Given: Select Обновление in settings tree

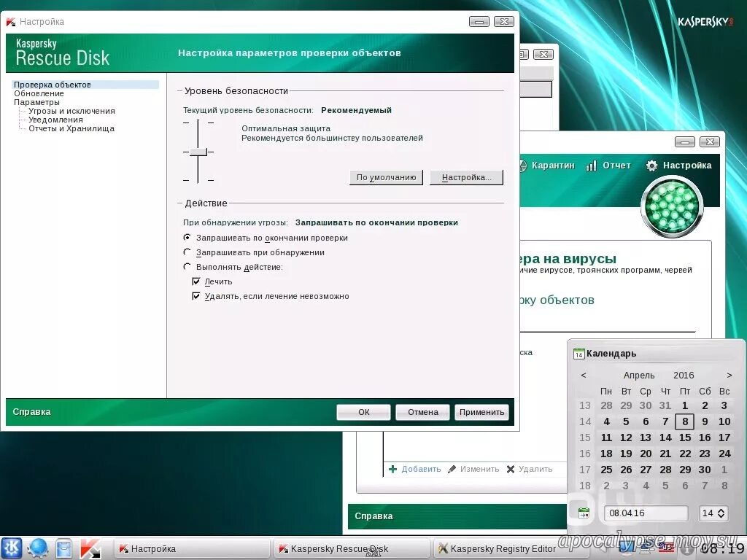Looking at the screenshot, I should (39, 93).
